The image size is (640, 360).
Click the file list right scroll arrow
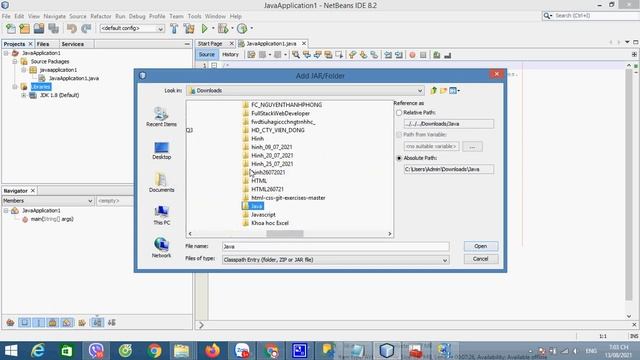pos(389,233)
